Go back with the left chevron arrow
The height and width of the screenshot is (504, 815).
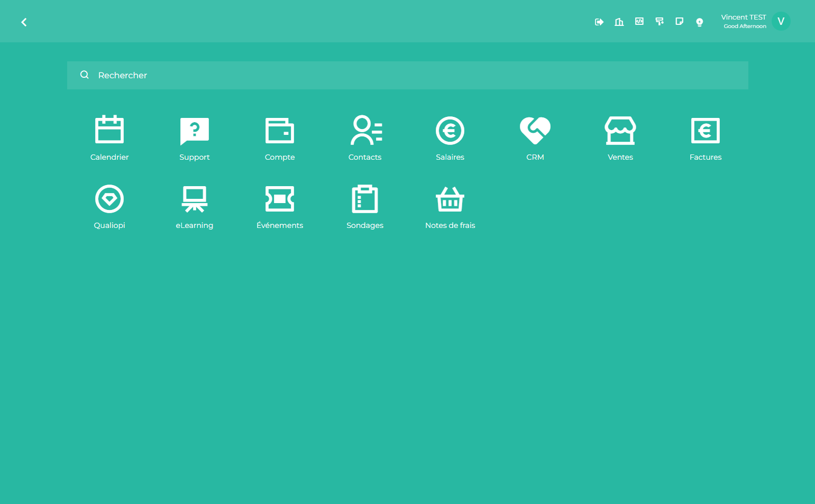click(24, 22)
